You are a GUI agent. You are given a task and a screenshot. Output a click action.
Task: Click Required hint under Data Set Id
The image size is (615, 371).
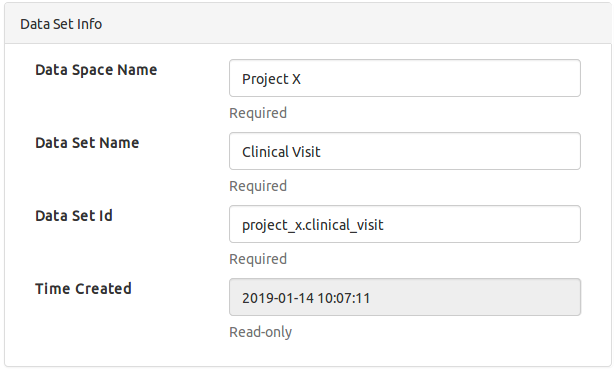(x=258, y=259)
